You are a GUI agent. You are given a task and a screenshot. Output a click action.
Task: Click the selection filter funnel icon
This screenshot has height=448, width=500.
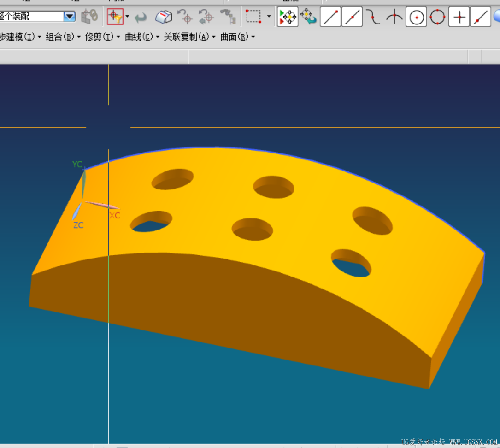click(x=115, y=17)
